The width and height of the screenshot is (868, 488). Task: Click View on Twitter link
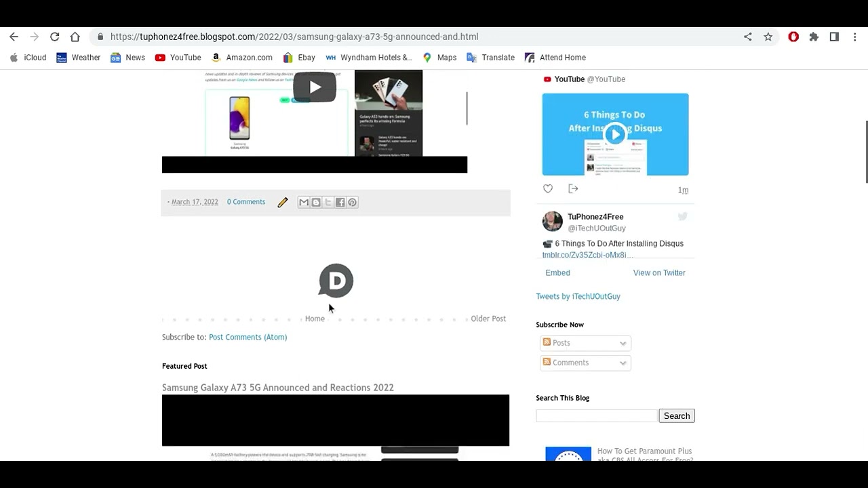click(x=659, y=272)
